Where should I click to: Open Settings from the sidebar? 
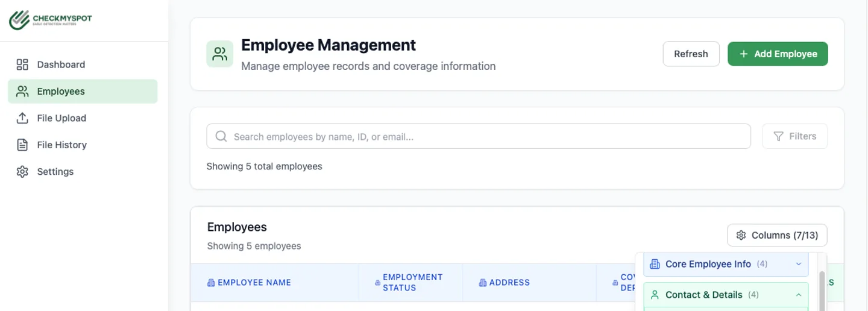pyautogui.click(x=83, y=171)
